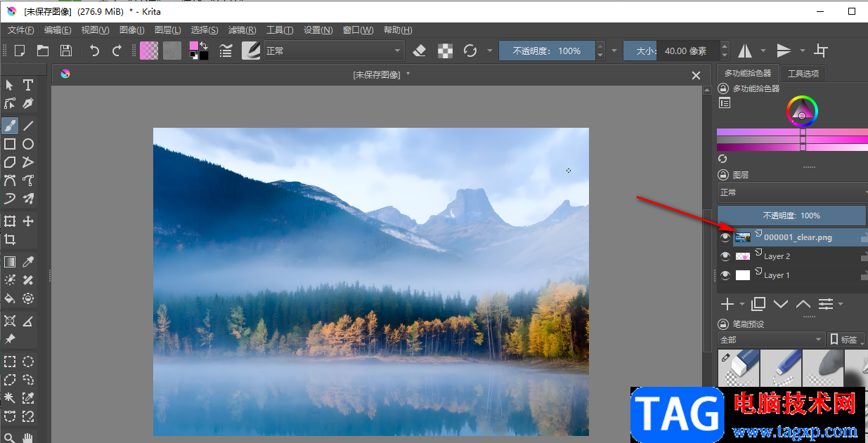Switch to the 多功能拾色器 tab
The image size is (868, 443).
click(x=748, y=73)
